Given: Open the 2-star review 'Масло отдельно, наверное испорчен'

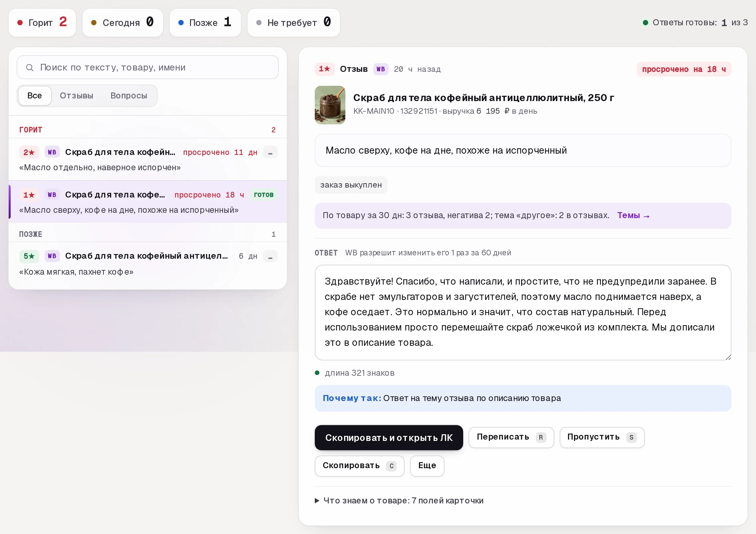Looking at the screenshot, I should coord(148,159).
